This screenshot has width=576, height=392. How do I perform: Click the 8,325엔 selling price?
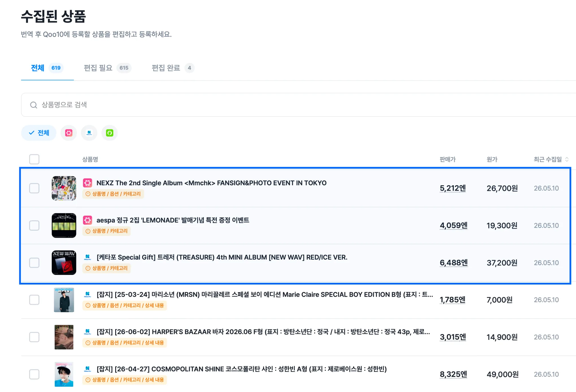[453, 374]
